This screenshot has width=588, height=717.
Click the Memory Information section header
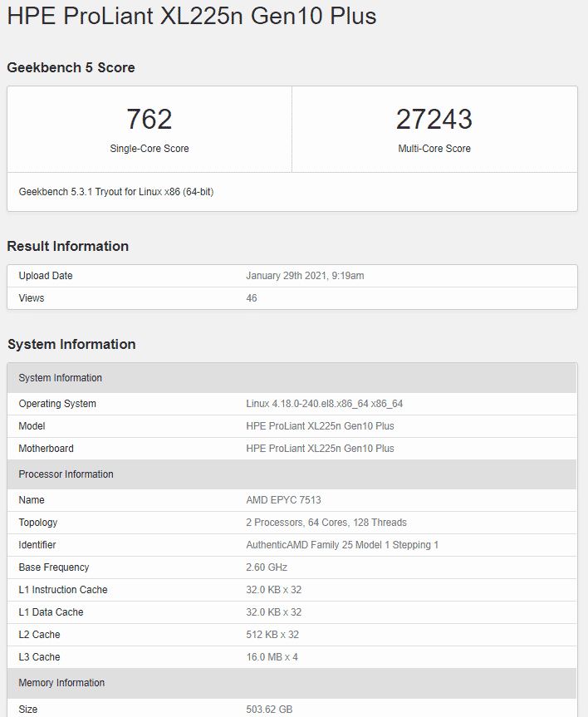292,683
